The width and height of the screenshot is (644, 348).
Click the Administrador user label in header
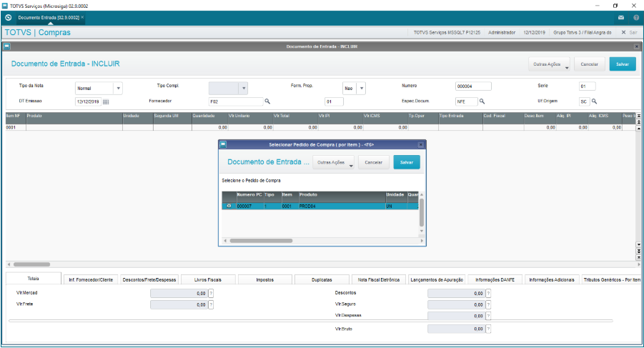pyautogui.click(x=502, y=32)
